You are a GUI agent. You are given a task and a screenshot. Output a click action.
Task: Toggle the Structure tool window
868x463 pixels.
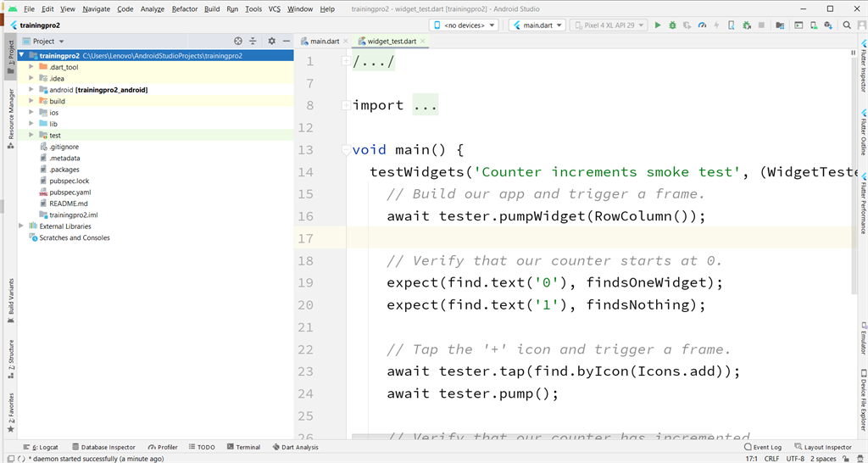(10, 359)
